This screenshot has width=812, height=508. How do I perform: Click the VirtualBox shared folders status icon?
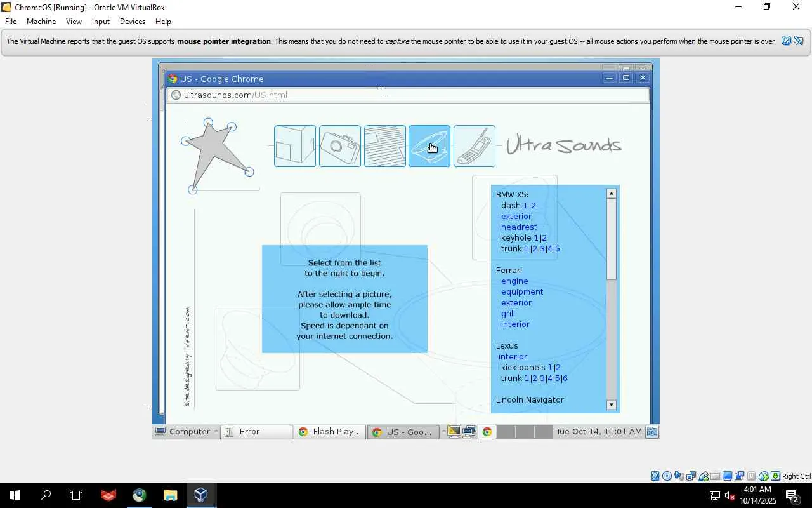716,476
